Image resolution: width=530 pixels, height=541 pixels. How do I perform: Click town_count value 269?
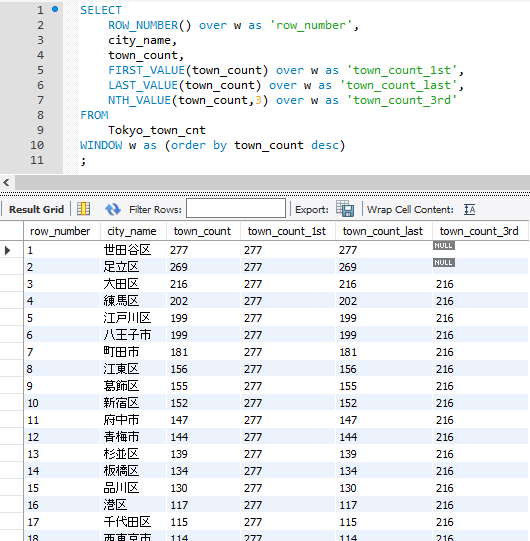point(179,267)
